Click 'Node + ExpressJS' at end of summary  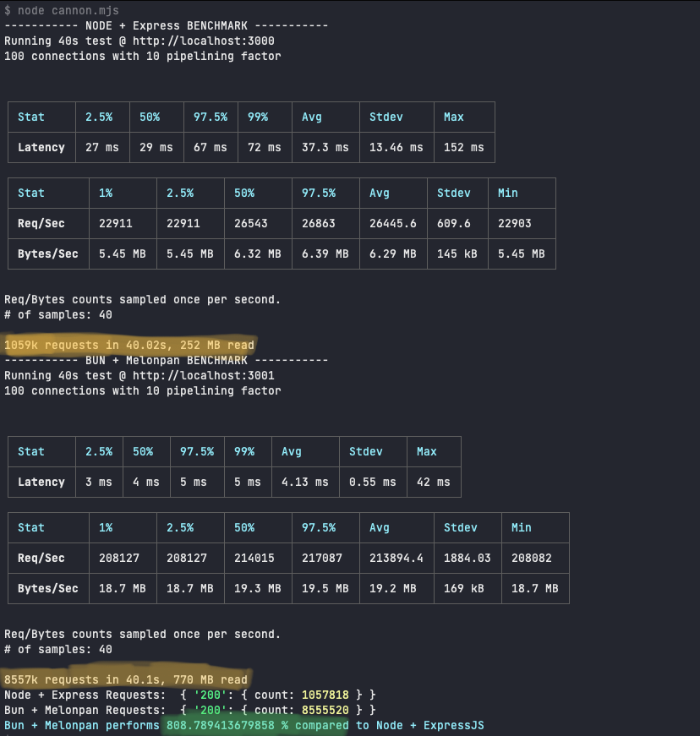[x=430, y=725]
